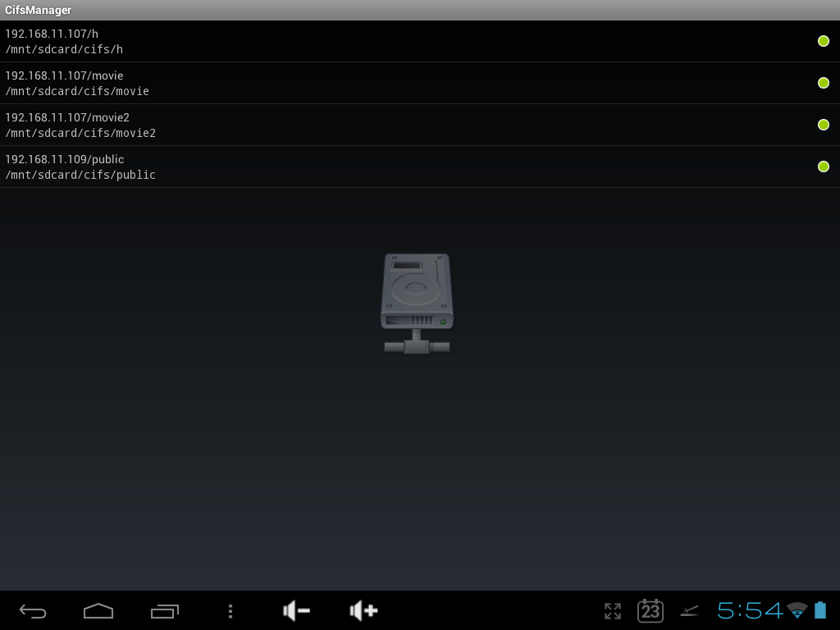Tap the 5:54 clock in status bar

pyautogui.click(x=750, y=610)
